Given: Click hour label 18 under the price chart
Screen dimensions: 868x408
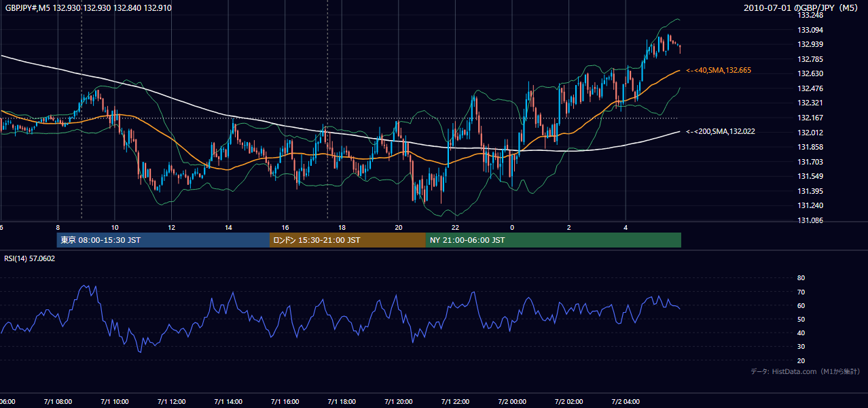Looking at the screenshot, I should (342, 228).
